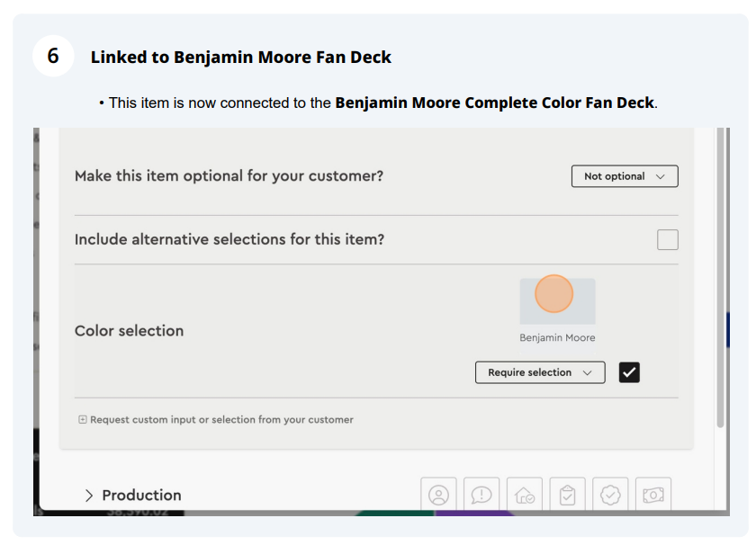Click the step number 6 circle
756x545 pixels.
53,56
